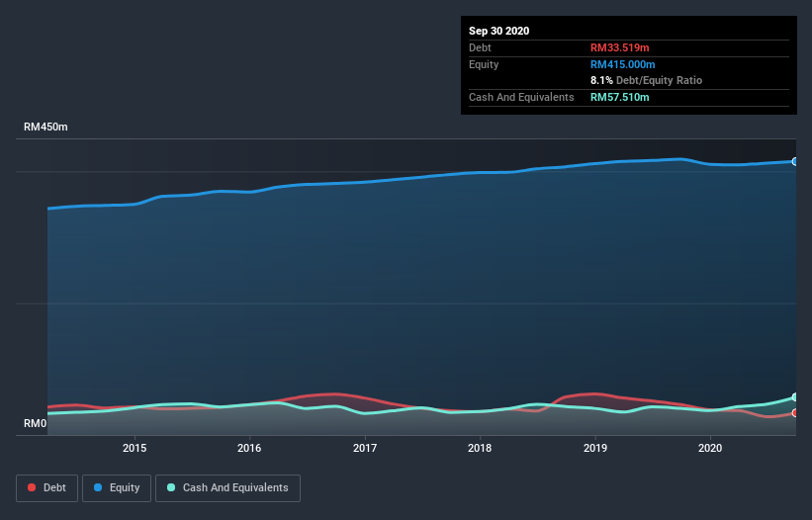
Task: Click the blue Equity endpoint marker
Action: coord(795,162)
